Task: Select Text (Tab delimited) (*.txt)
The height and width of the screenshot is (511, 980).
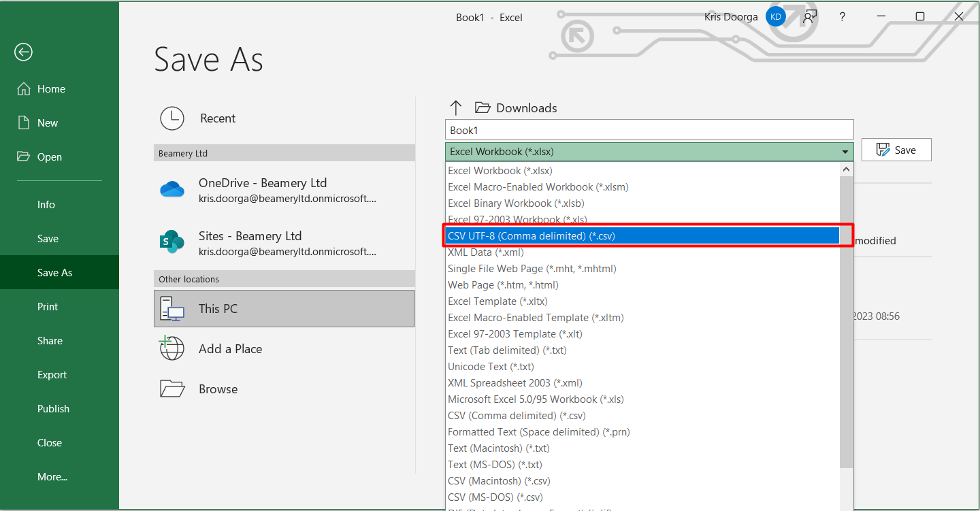Action: pyautogui.click(x=643, y=350)
